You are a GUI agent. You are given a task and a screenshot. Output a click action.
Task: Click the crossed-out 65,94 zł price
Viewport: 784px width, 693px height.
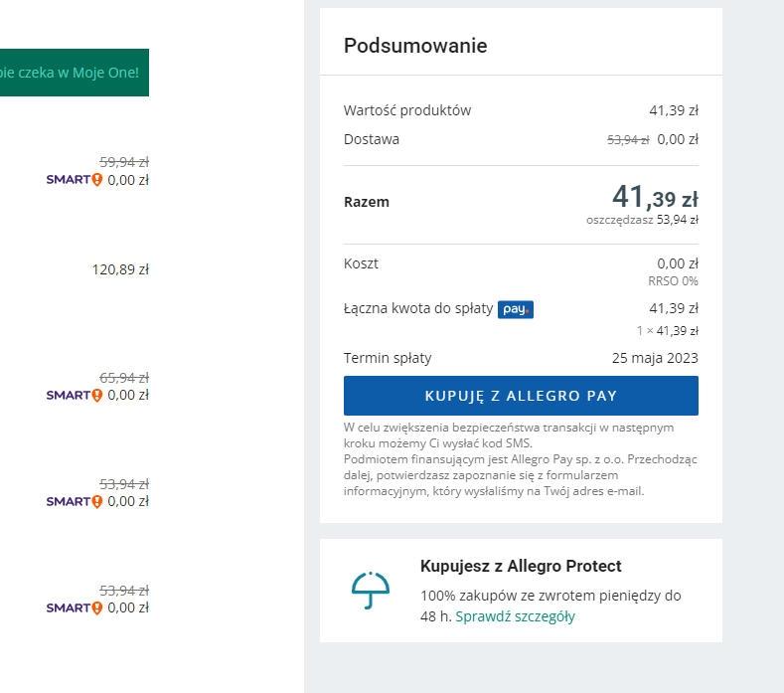coord(124,377)
